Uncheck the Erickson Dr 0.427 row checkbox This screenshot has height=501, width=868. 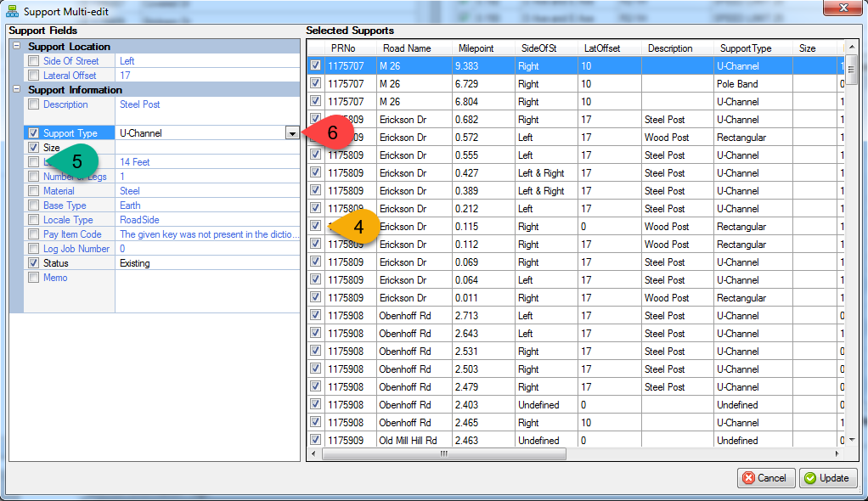click(x=316, y=172)
